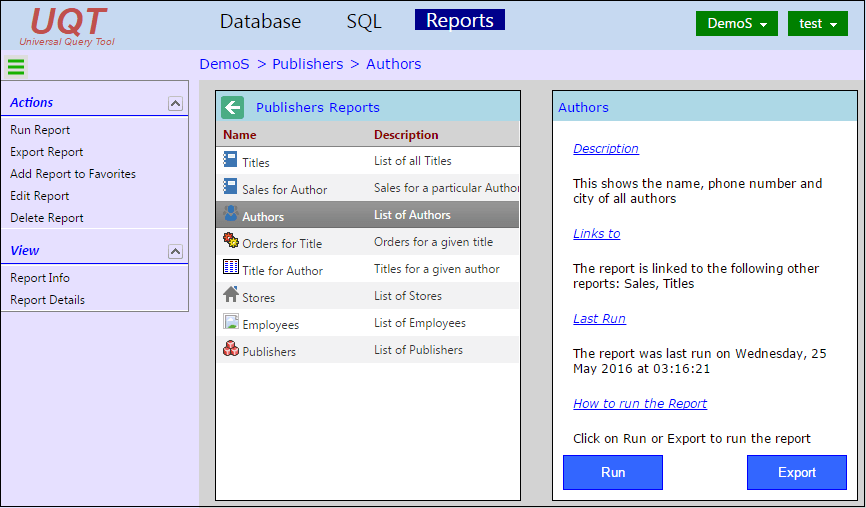The width and height of the screenshot is (866, 508).
Task: Open the green hamburger menu icon
Action: [x=16, y=67]
